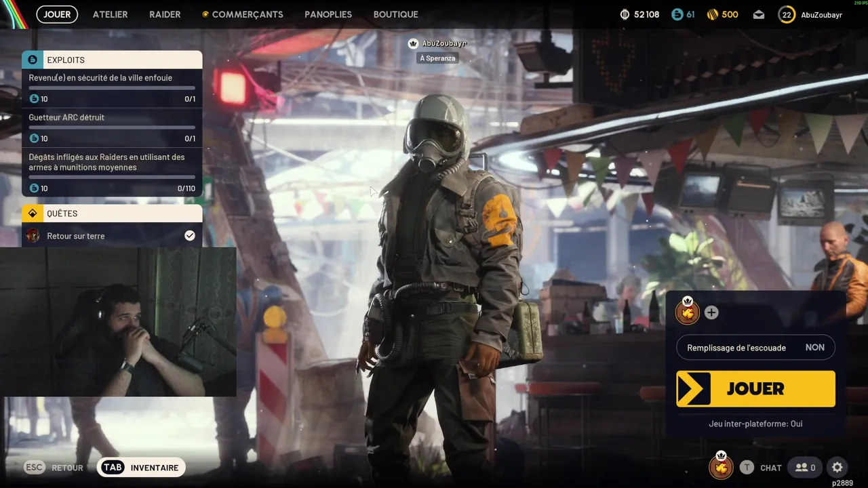
Task: Click the blue token currency icon (61)
Action: (677, 14)
